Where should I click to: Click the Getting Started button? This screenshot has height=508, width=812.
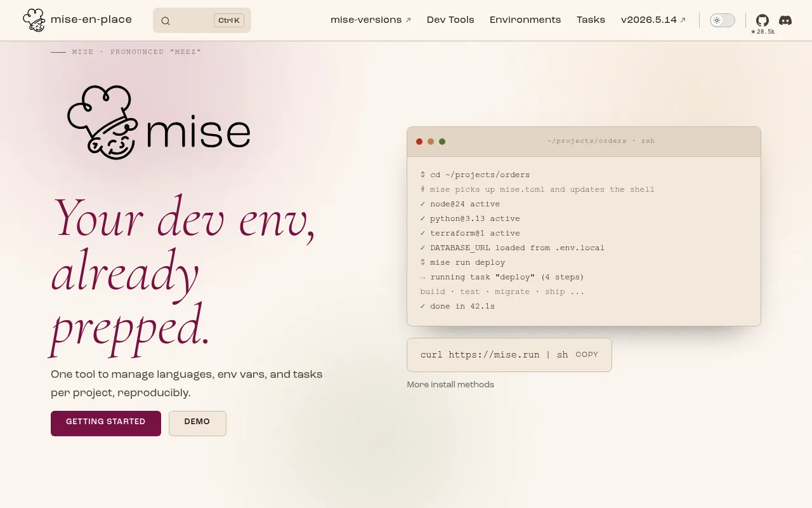pyautogui.click(x=106, y=424)
